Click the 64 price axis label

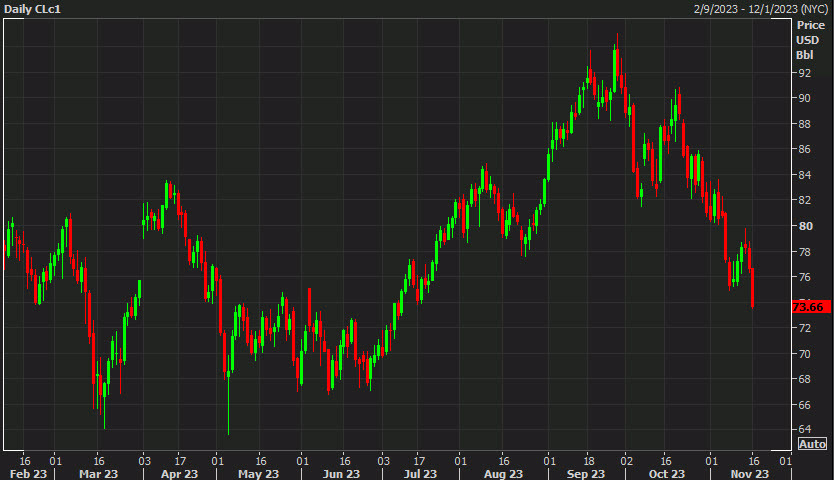[x=804, y=429]
